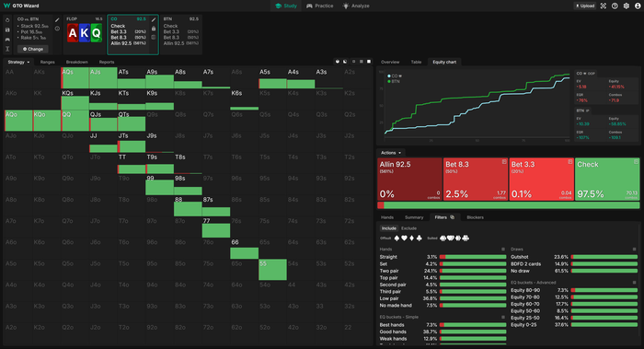Screen dimensions: 644x349
Task: Click the spade offsuit filter icon
Action: [397, 238]
